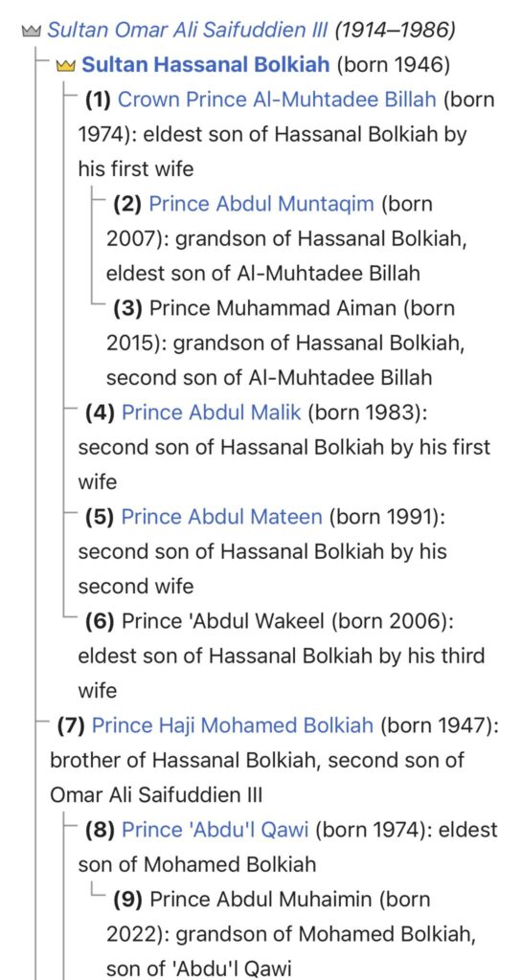Screen dimensions: 522x980
Task: Visit the Prince Abdul Malik page
Action: click(212, 412)
